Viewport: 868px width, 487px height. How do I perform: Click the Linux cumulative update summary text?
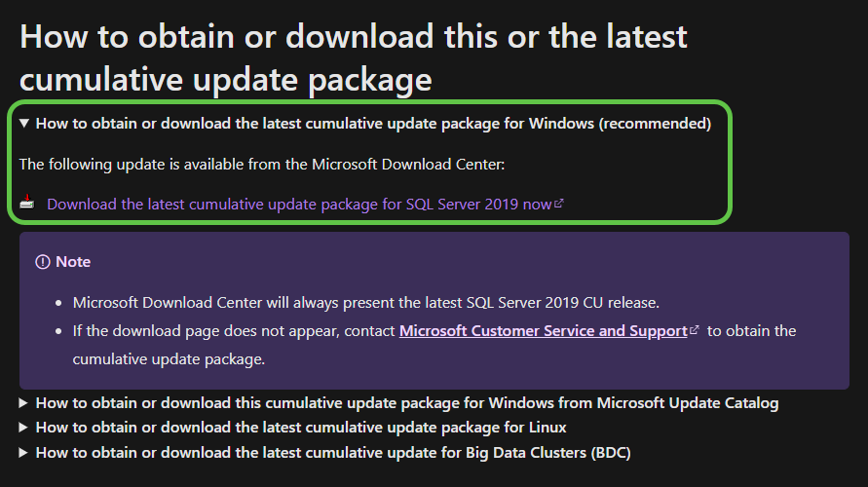tap(301, 428)
